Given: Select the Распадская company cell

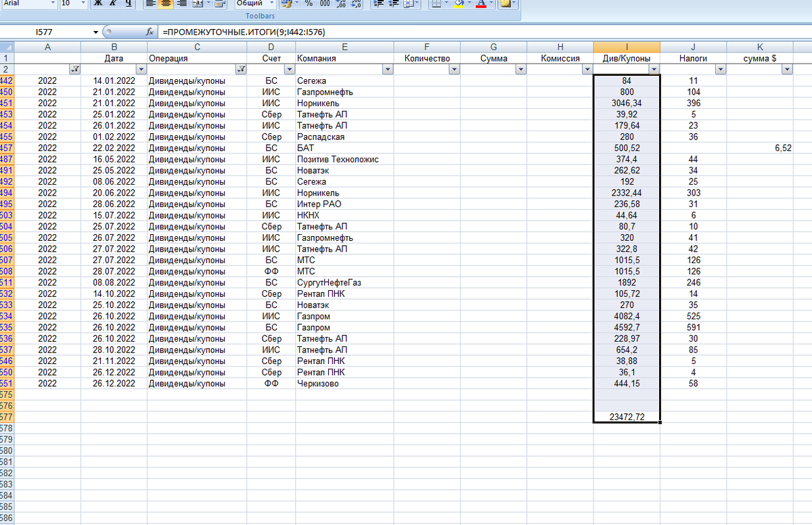Looking at the screenshot, I should [344, 137].
